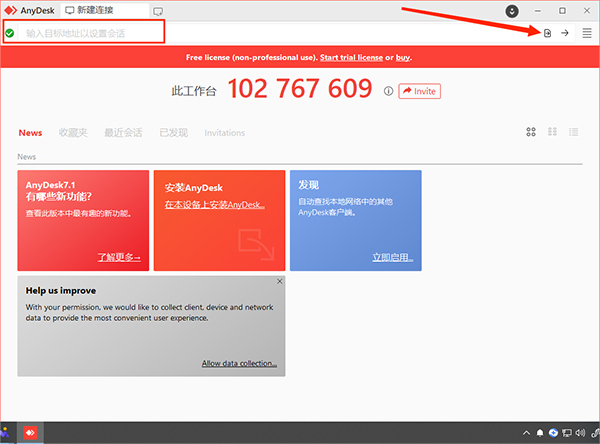The width and height of the screenshot is (600, 444).
Task: Dismiss the Help us improve card
Action: coord(280,281)
